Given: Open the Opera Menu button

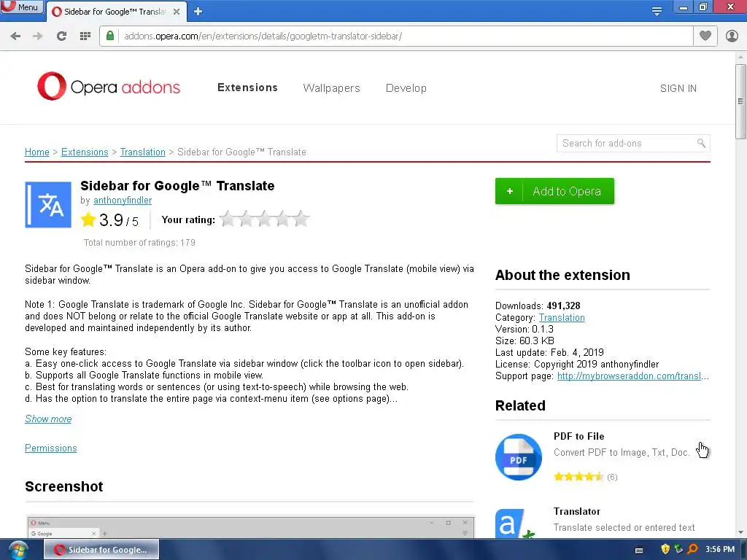Looking at the screenshot, I should (21, 7).
